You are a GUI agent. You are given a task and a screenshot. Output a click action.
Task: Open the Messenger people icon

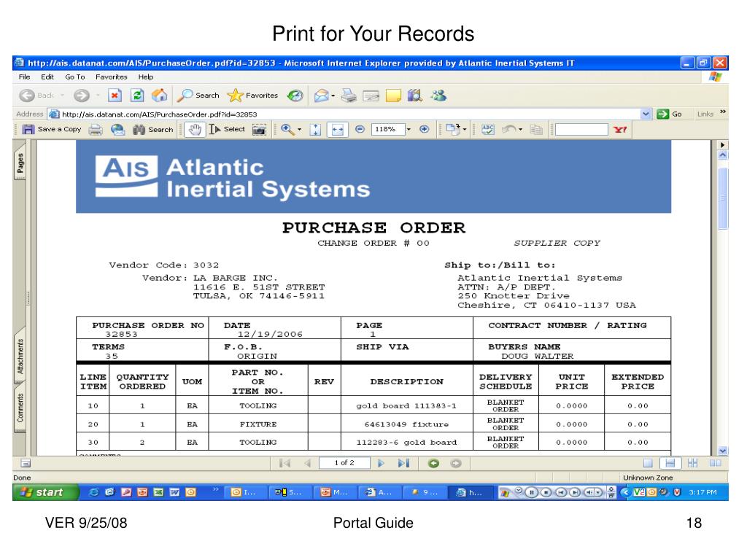tap(438, 96)
